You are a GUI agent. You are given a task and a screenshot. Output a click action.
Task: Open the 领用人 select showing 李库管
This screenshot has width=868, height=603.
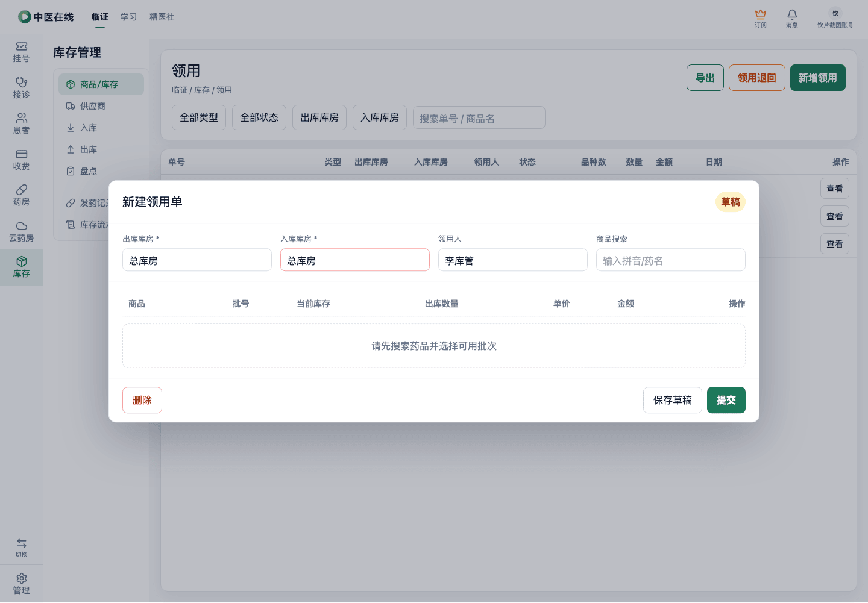[513, 260]
